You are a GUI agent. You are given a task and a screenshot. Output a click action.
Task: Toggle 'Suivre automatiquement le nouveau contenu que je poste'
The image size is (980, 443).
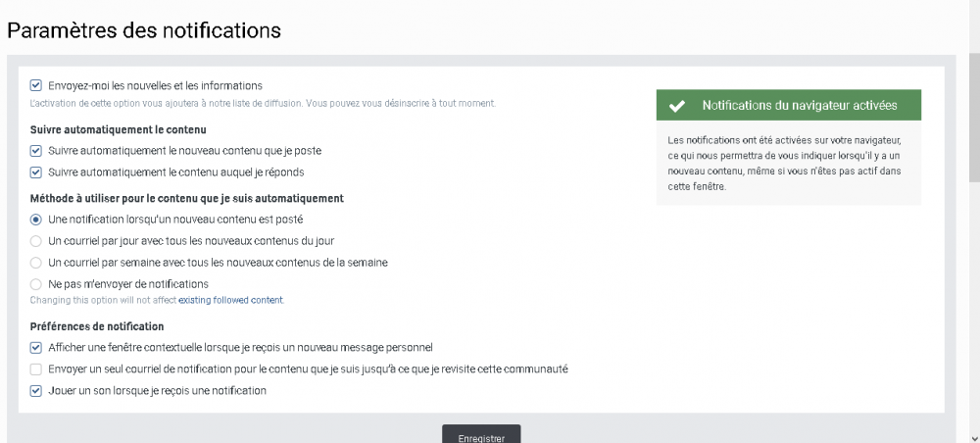tap(36, 151)
